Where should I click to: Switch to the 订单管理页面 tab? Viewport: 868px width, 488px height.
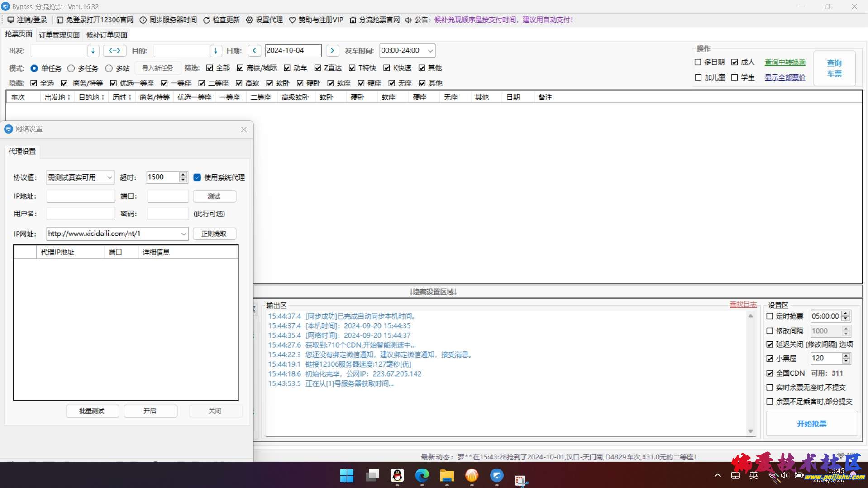coord(59,35)
